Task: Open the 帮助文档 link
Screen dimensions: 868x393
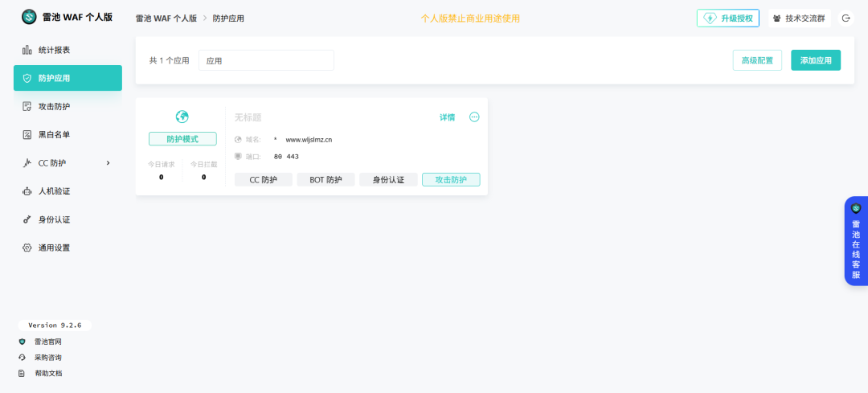Action: [47, 374]
